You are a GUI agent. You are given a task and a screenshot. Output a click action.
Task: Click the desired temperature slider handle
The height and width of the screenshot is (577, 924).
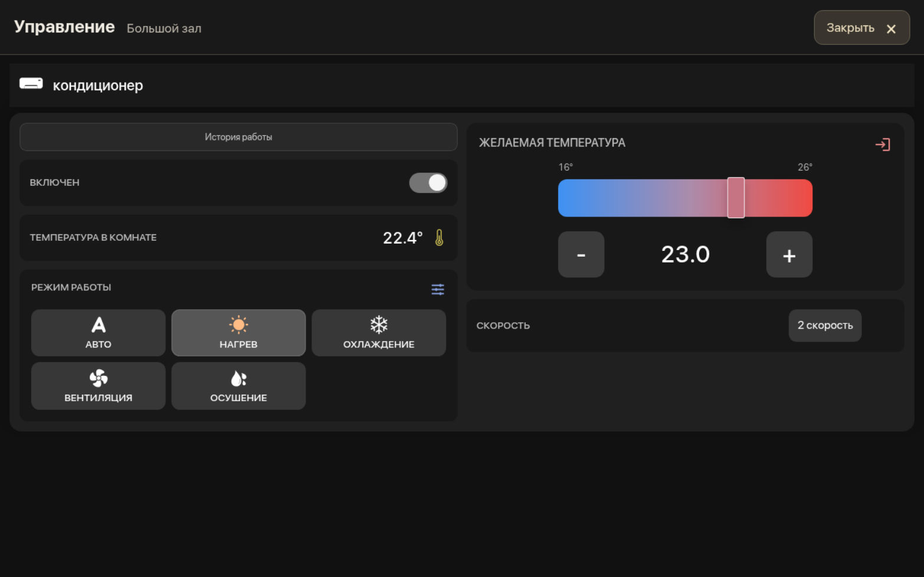736,198
